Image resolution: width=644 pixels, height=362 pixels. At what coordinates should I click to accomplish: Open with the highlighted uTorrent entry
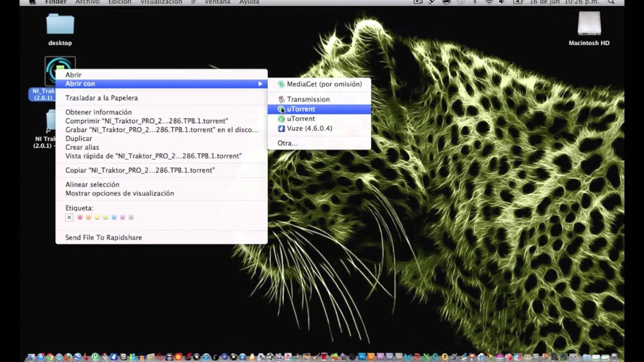coord(319,109)
